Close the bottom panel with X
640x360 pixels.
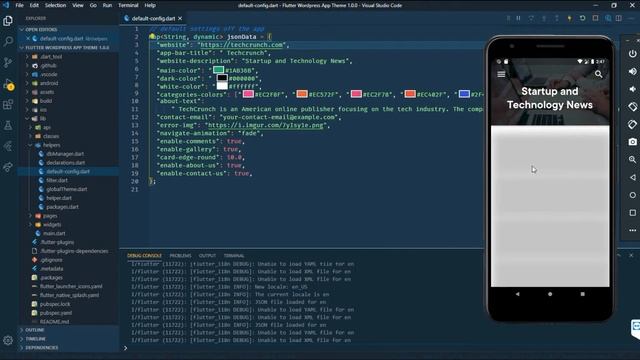pyautogui.click(x=631, y=256)
